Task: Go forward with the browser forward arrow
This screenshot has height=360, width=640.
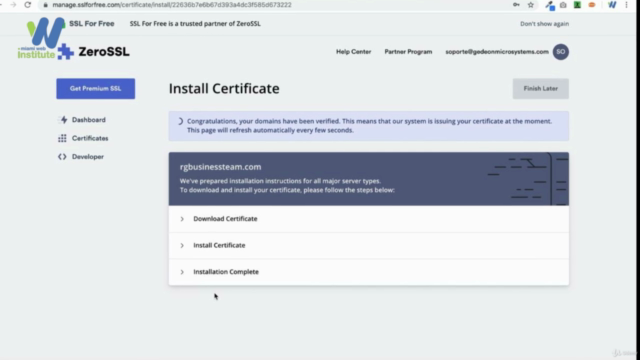Action: 13,5
